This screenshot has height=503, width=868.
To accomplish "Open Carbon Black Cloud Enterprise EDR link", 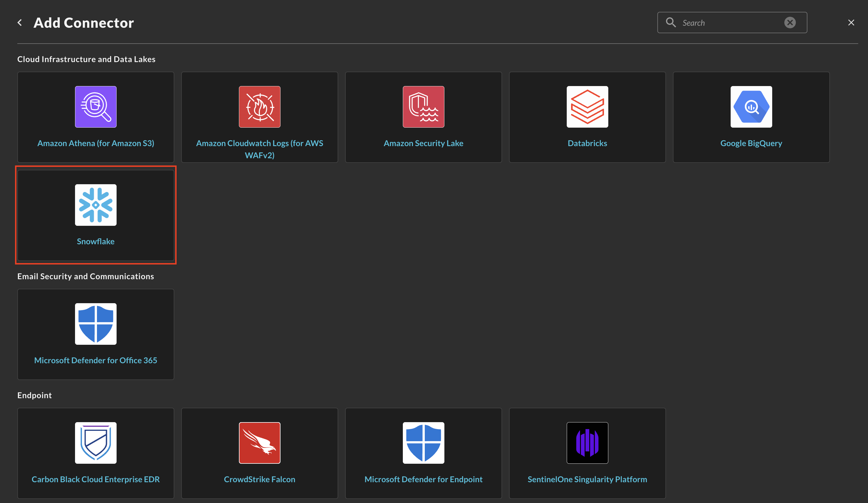I will pyautogui.click(x=96, y=480).
